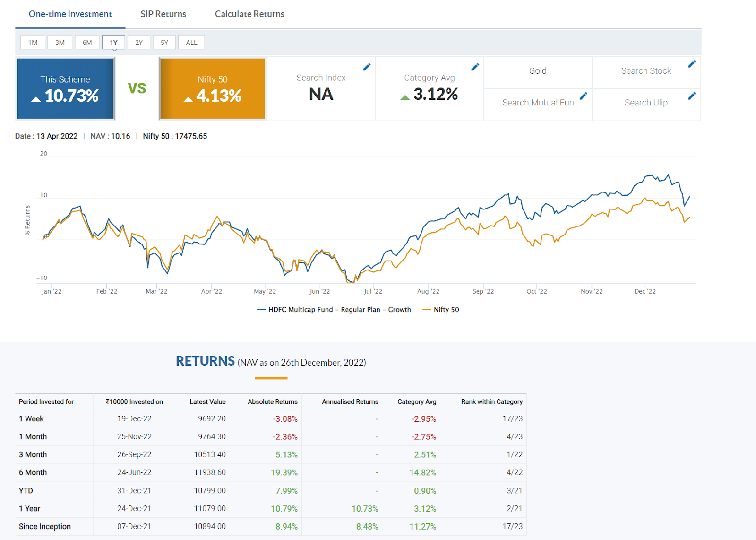Click the 1 Week row label

31,419
